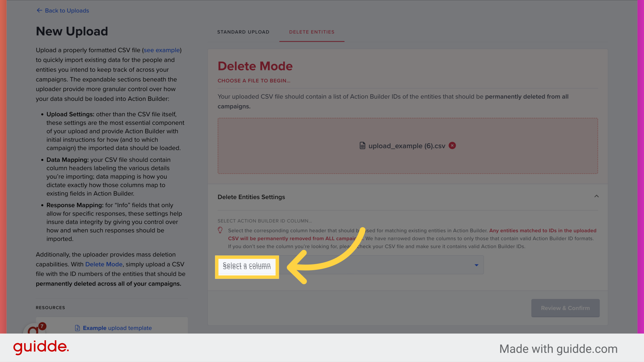Click the Back to Uploads link text
The image size is (644, 362).
(67, 10)
